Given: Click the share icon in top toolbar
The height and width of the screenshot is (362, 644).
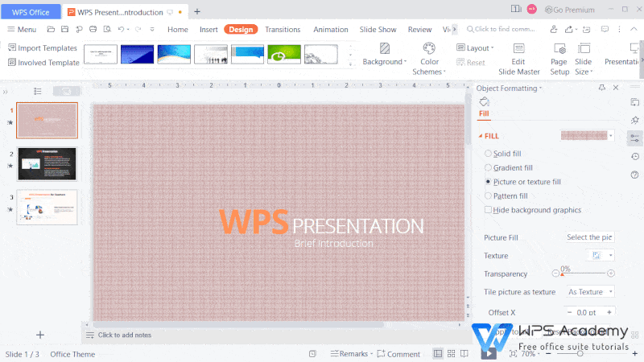Looking at the screenshot, I should (569, 29).
